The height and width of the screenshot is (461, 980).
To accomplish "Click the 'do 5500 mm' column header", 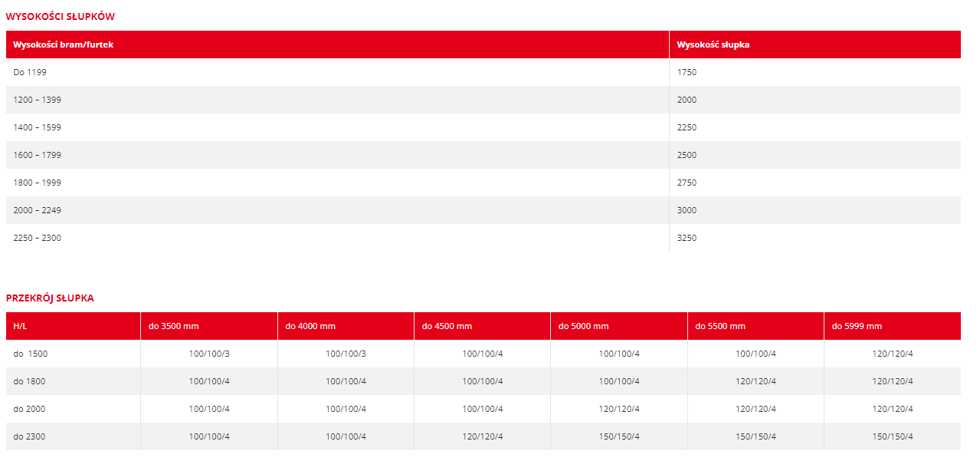I will [755, 326].
